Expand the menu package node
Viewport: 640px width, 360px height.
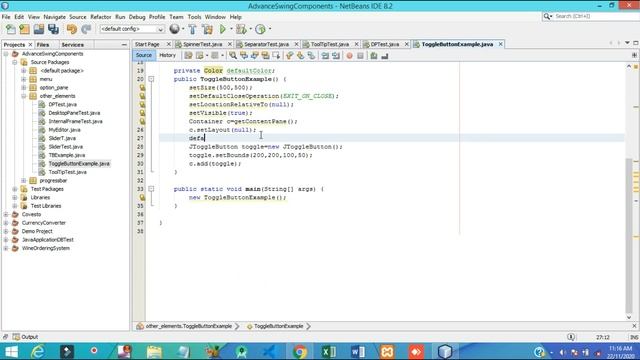pyautogui.click(x=24, y=79)
